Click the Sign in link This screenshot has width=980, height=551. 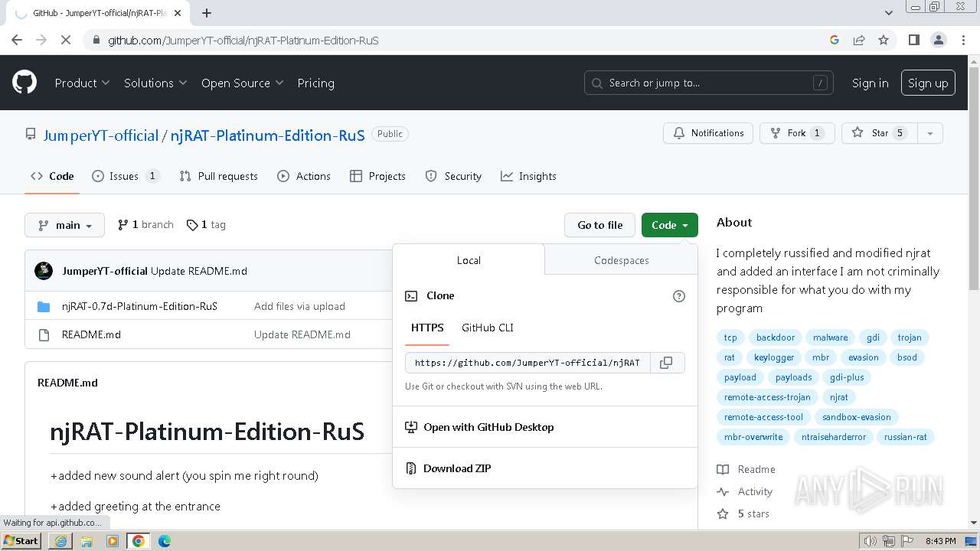871,83
